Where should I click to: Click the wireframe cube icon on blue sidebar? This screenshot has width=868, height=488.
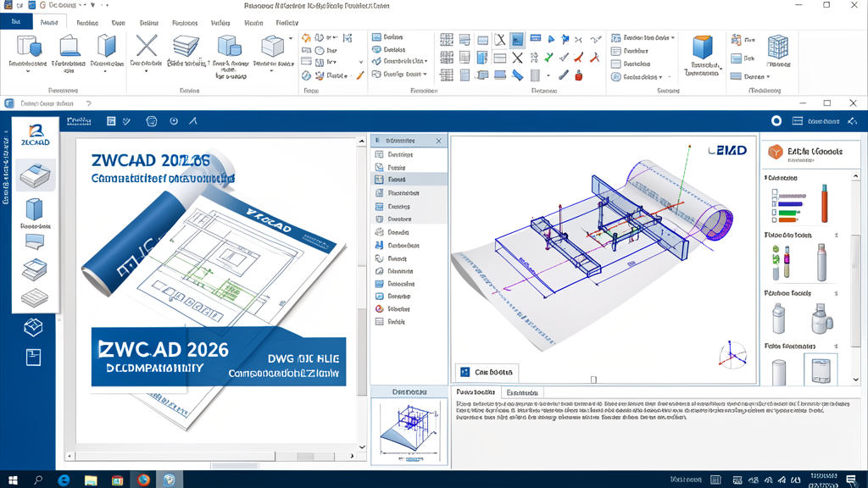(33, 327)
